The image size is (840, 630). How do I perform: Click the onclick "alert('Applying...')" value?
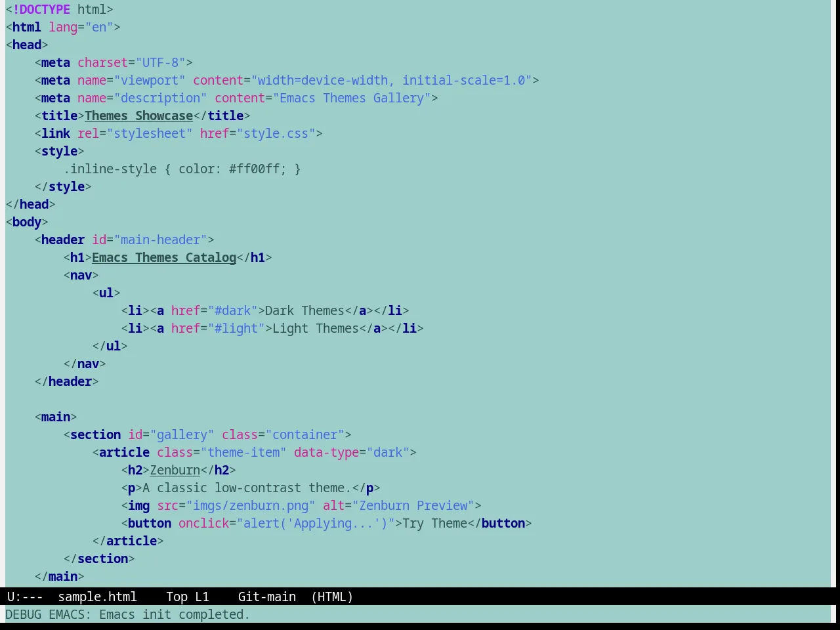click(x=316, y=523)
